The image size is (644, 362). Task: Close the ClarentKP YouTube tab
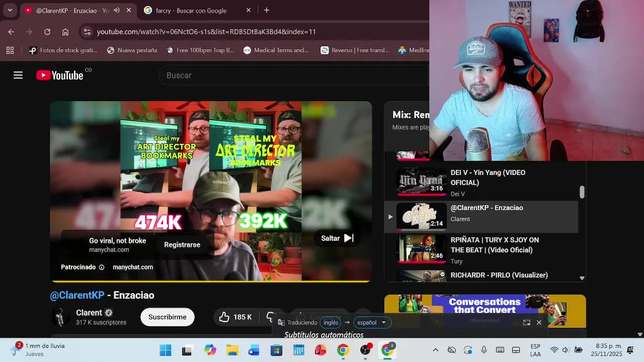pos(129,10)
